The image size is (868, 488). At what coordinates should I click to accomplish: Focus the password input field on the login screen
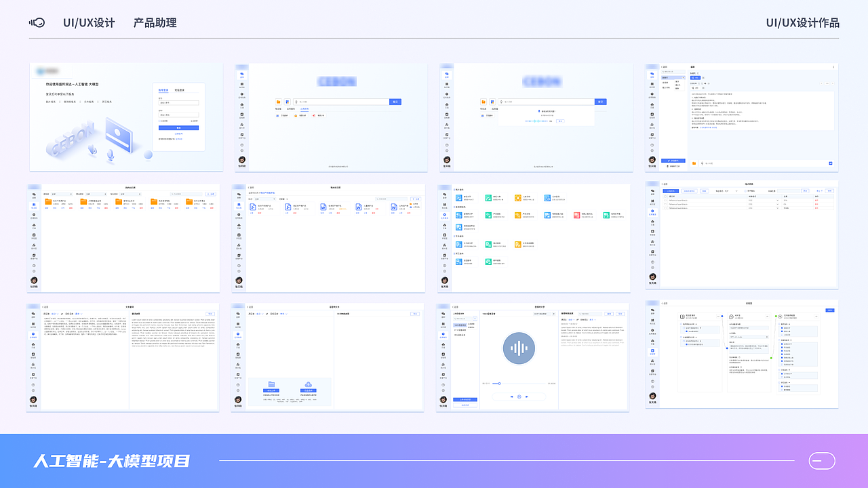click(178, 115)
